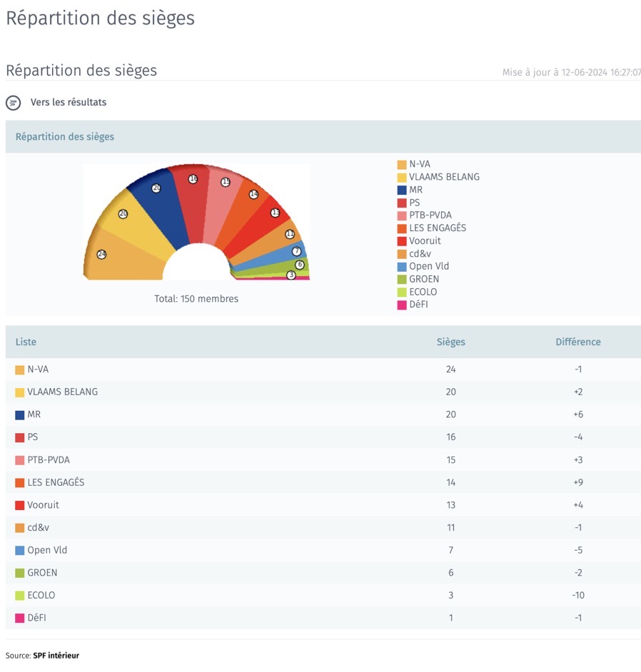This screenshot has height=672, width=641.
Task: Click the Total: 150 membres caption
Action: coord(196,299)
